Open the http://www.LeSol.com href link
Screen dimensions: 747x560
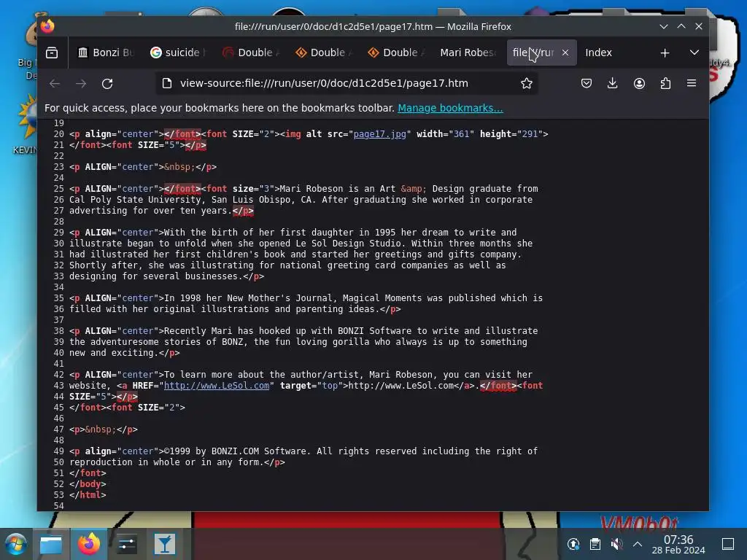[217, 386]
